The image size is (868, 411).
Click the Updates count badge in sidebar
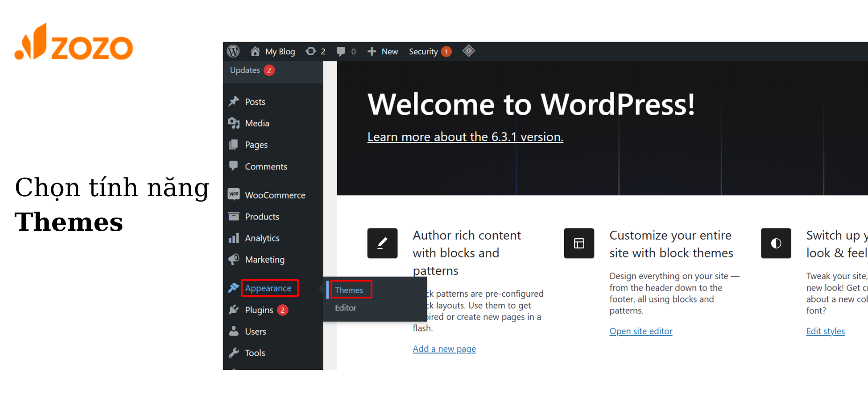(x=269, y=70)
